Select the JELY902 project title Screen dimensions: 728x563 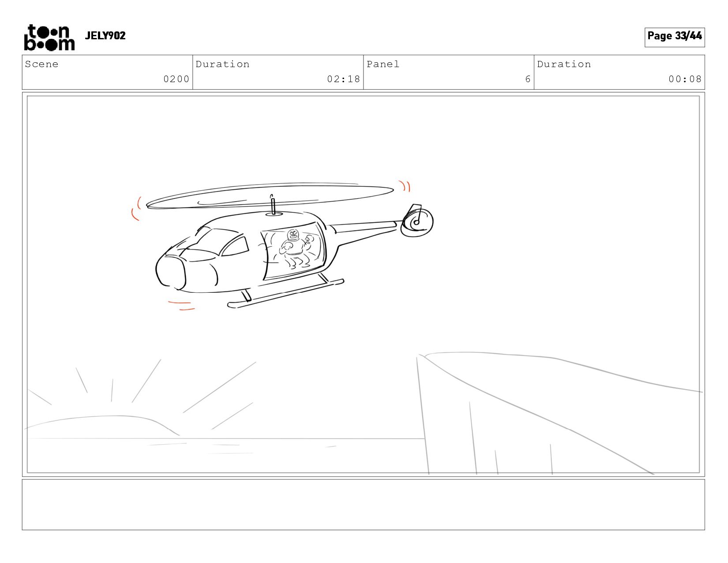105,36
